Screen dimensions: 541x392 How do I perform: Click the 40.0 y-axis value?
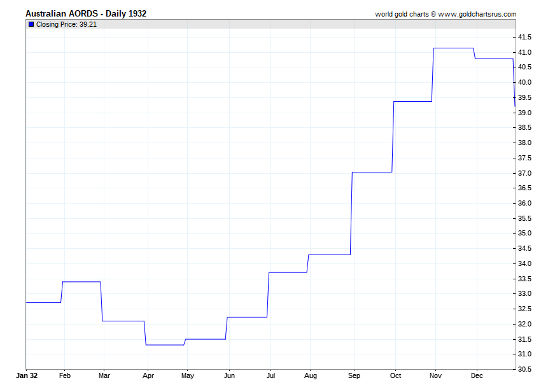[x=524, y=82]
